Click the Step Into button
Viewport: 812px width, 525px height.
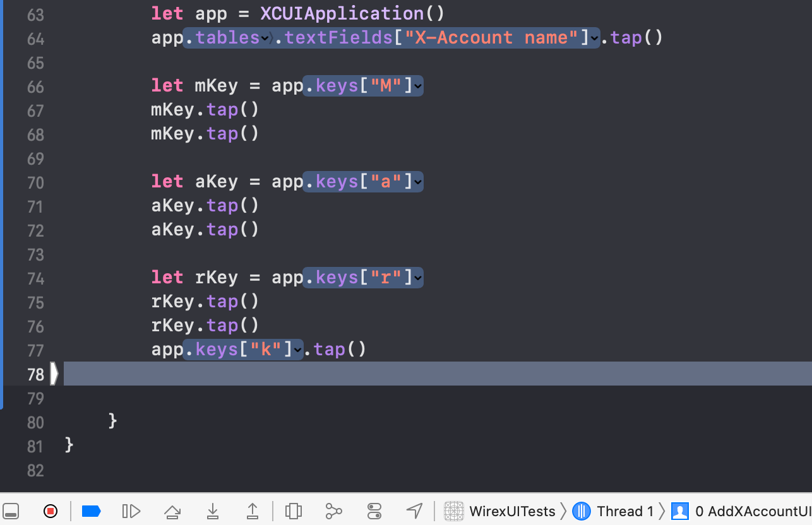(213, 510)
